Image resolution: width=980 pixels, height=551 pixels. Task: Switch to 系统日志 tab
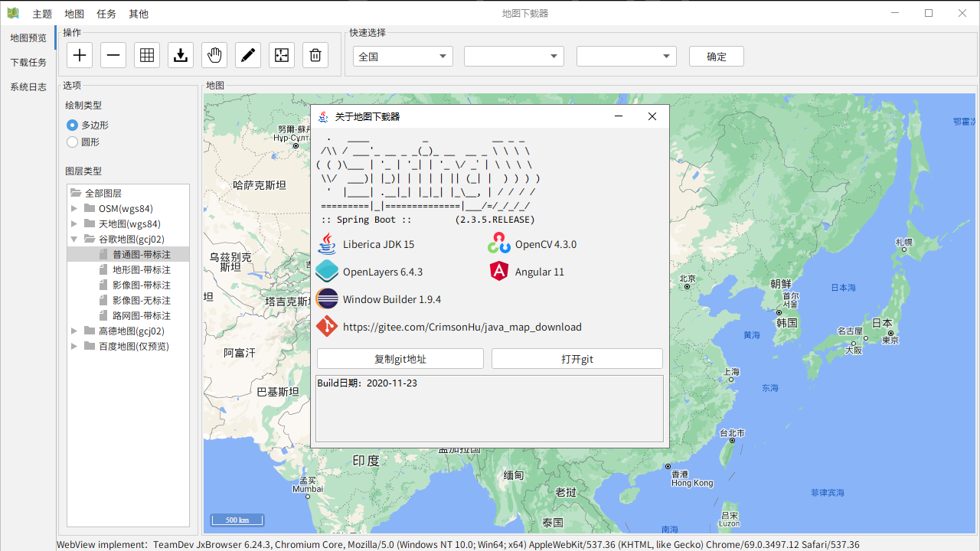point(28,86)
